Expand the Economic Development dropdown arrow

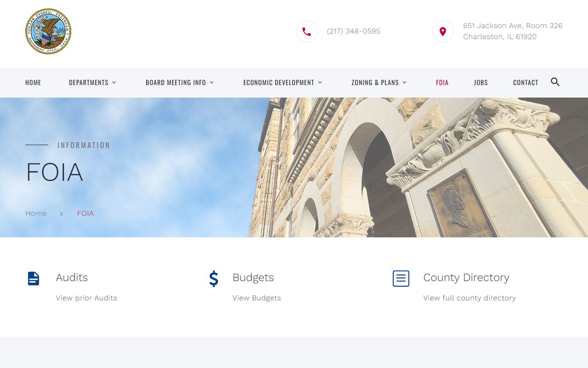click(320, 82)
